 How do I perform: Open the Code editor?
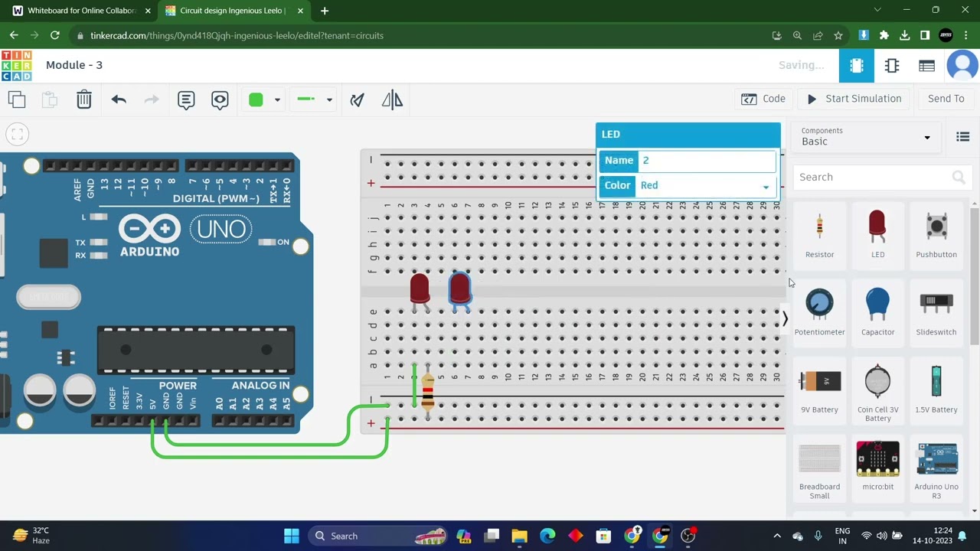coord(764,99)
